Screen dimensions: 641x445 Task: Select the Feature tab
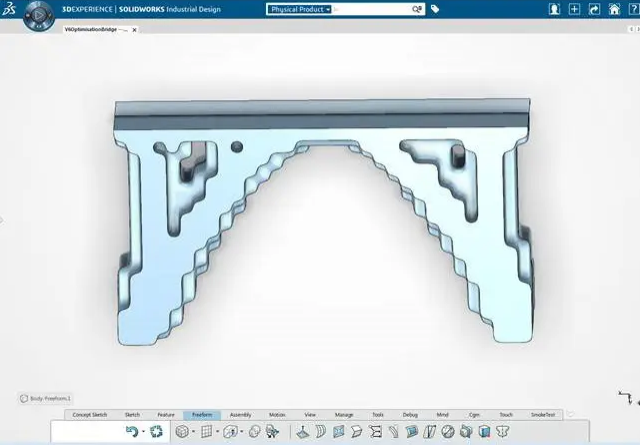(x=166, y=415)
